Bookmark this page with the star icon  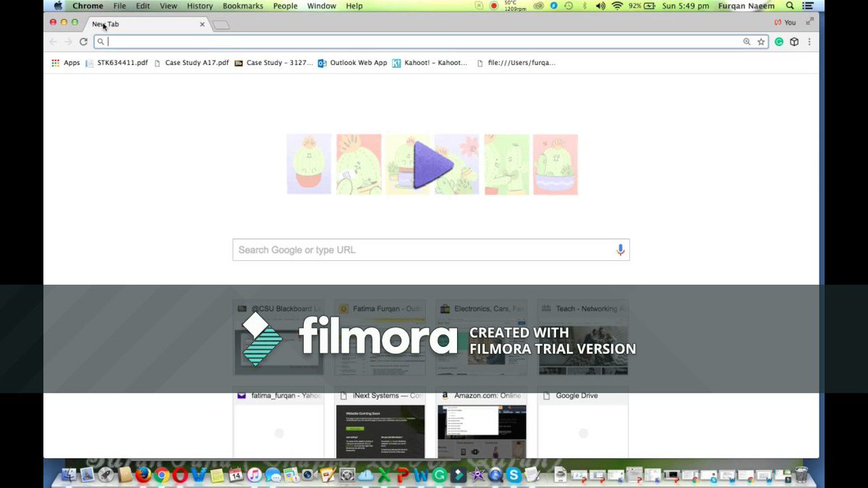click(x=761, y=42)
